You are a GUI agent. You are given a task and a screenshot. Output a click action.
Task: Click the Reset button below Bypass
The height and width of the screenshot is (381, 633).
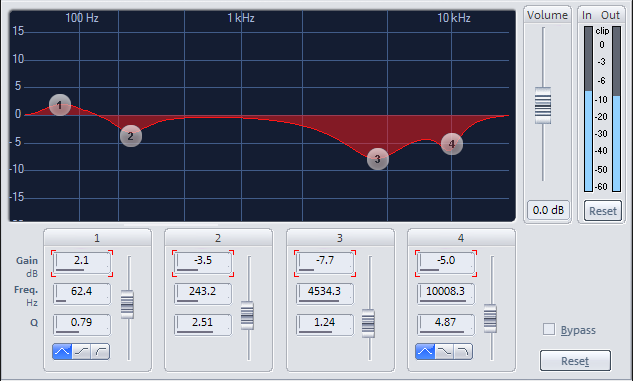tap(575, 360)
